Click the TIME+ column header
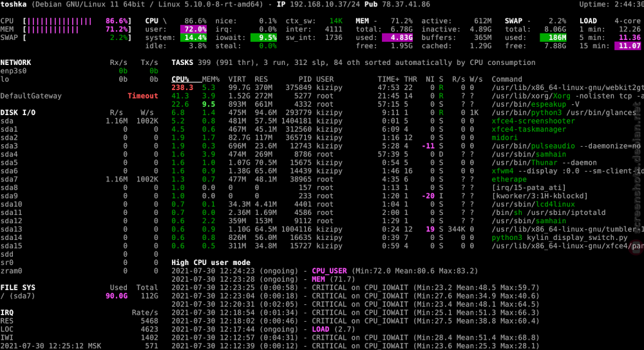The width and height of the screenshot is (644, 350). point(388,79)
